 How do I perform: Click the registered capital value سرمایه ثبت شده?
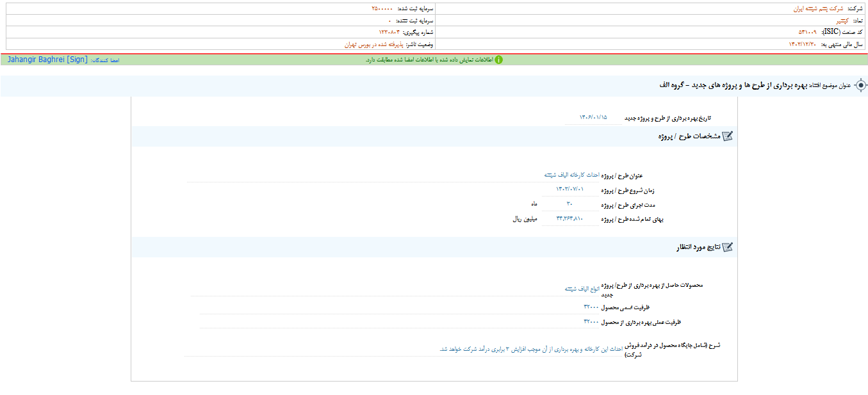click(383, 9)
